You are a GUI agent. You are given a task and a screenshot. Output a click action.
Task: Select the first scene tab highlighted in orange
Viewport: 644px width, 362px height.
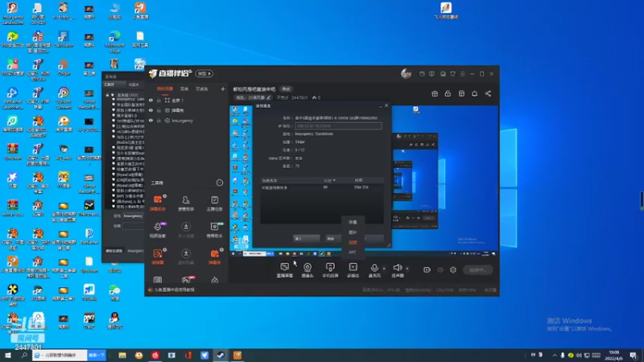click(x=165, y=88)
